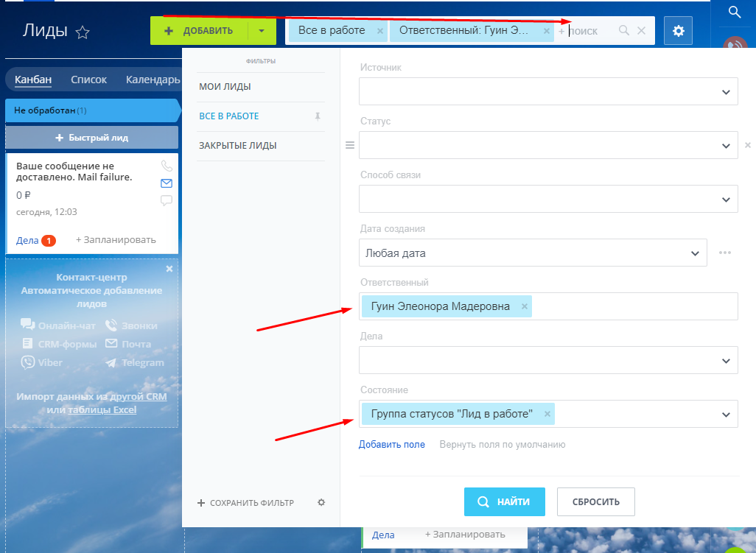Viewport: 756px width, 553px height.
Task: Remove the 'Ответственный: Гуин' filter tag
Action: pyautogui.click(x=546, y=31)
